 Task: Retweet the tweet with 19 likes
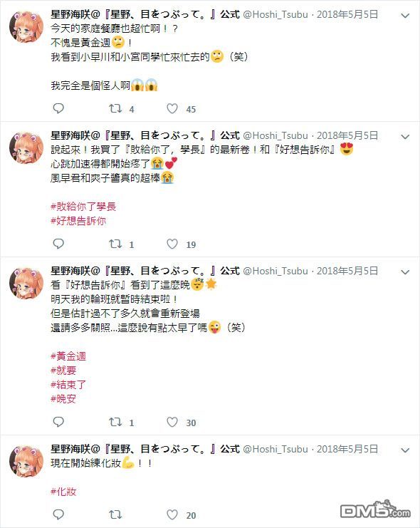point(115,244)
